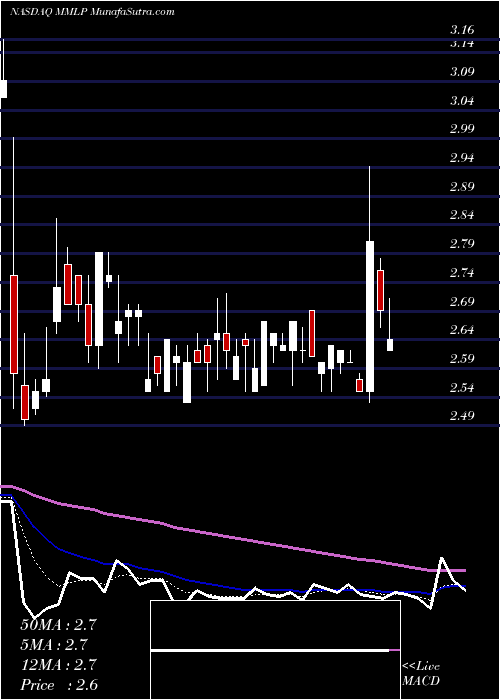This screenshot has height=700, width=500.
Task: Click the 2.64 price axis label
Action: [x=462, y=330]
